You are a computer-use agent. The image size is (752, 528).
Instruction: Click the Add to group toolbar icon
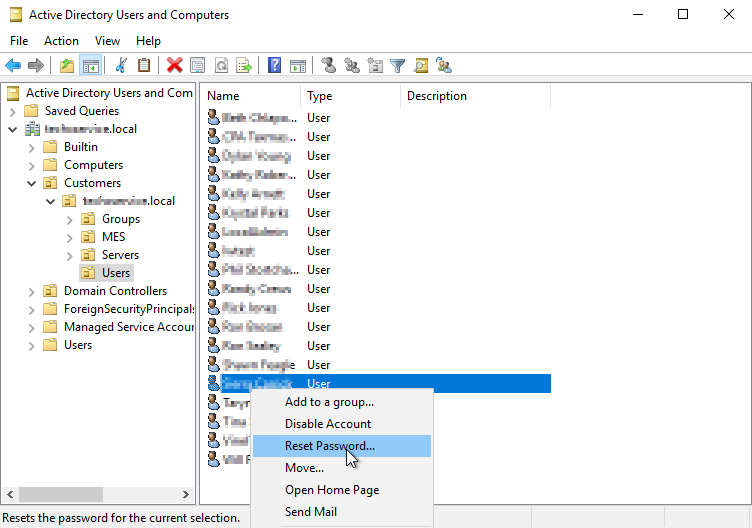pyautogui.click(x=444, y=65)
